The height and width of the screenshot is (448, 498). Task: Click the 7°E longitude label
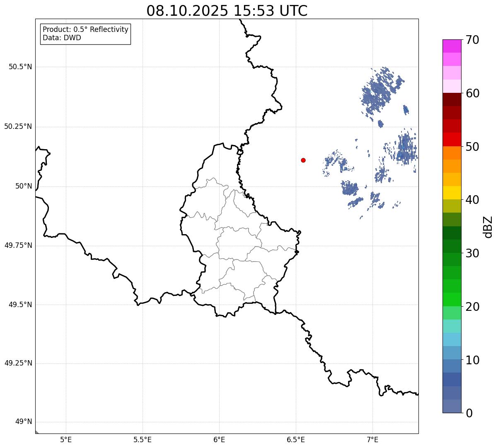(372, 440)
